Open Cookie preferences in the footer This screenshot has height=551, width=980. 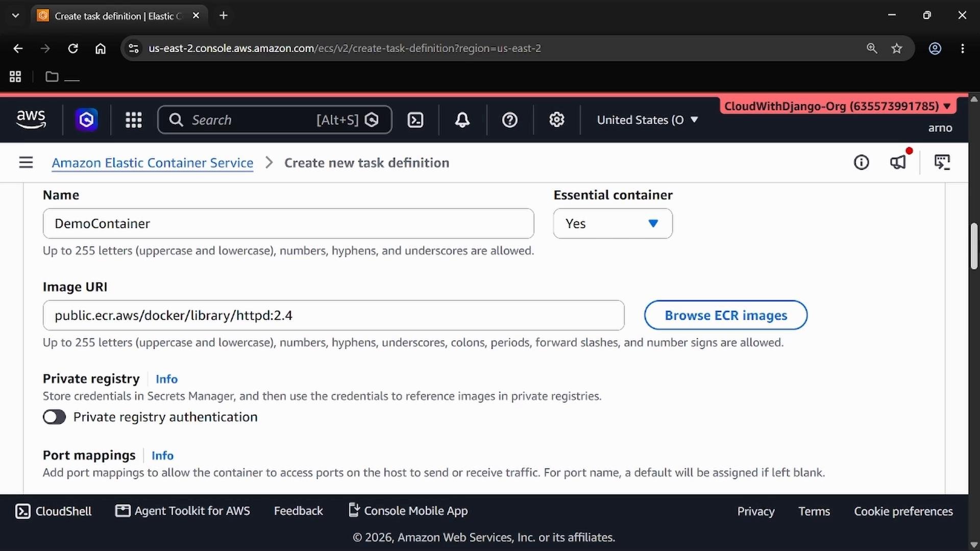(x=903, y=511)
